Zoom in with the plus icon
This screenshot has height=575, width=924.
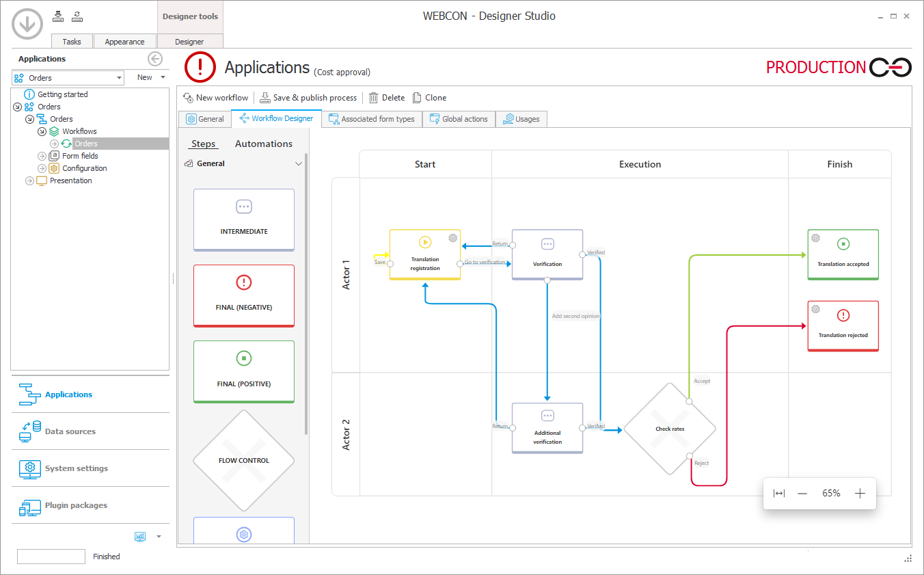pyautogui.click(x=860, y=494)
